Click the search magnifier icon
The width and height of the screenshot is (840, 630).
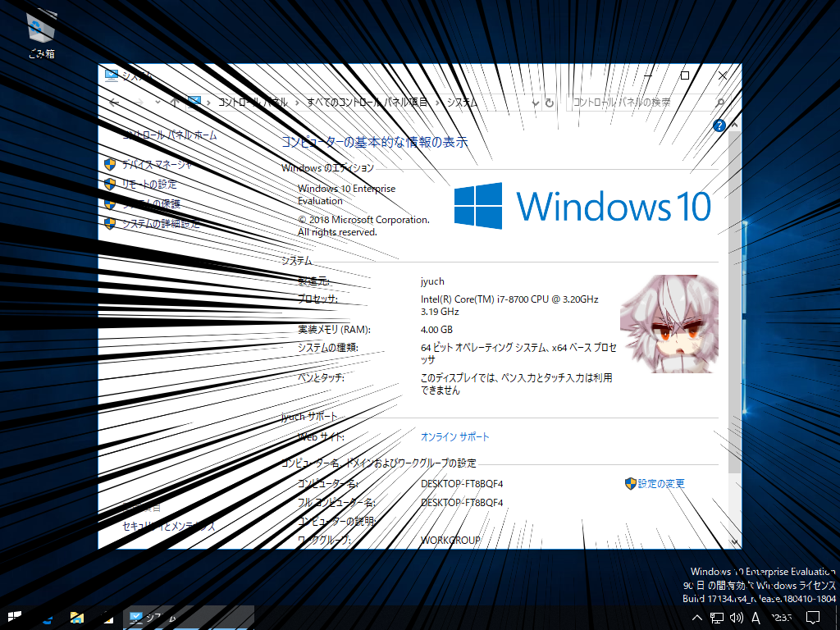coord(720,103)
